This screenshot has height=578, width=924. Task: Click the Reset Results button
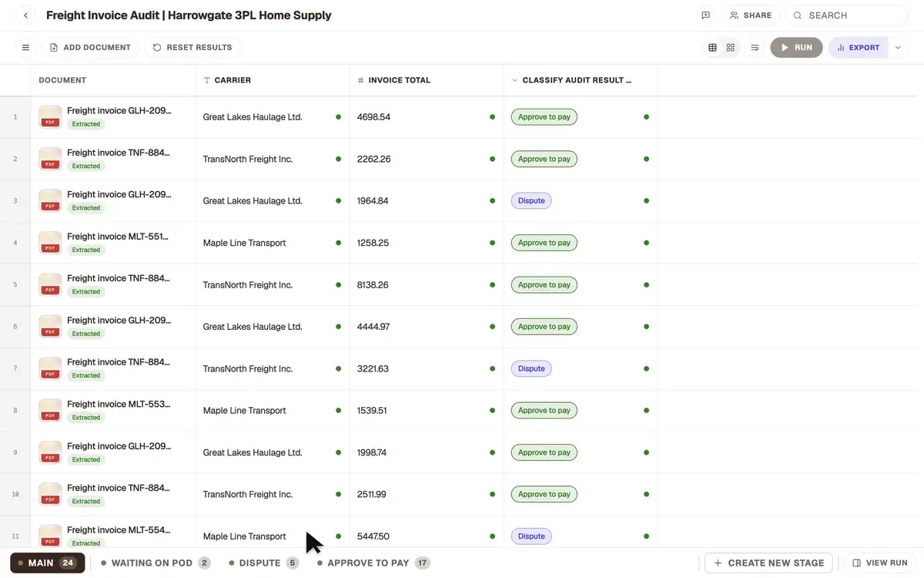click(x=192, y=48)
